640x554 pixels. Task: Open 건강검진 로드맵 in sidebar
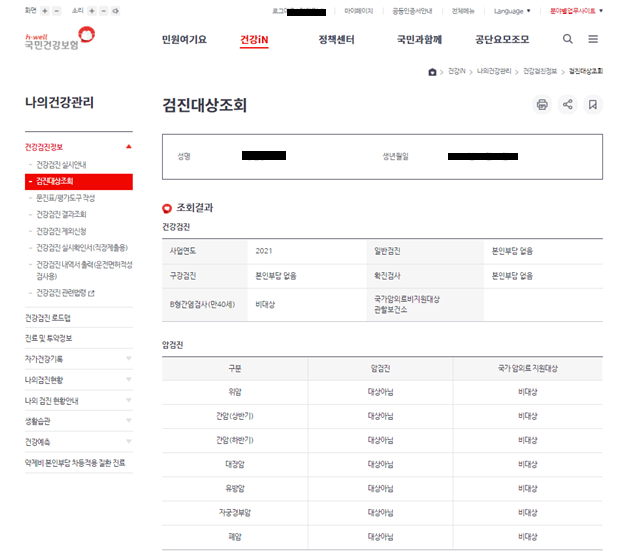tap(48, 318)
